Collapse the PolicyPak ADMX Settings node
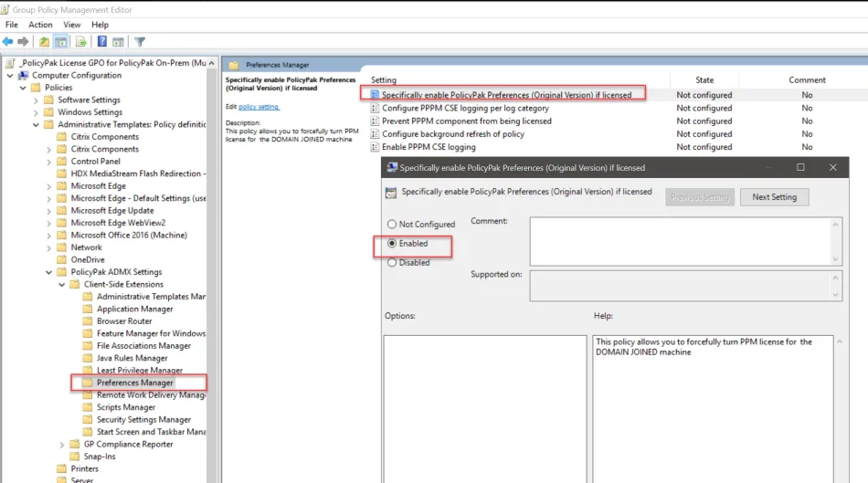 (x=48, y=272)
